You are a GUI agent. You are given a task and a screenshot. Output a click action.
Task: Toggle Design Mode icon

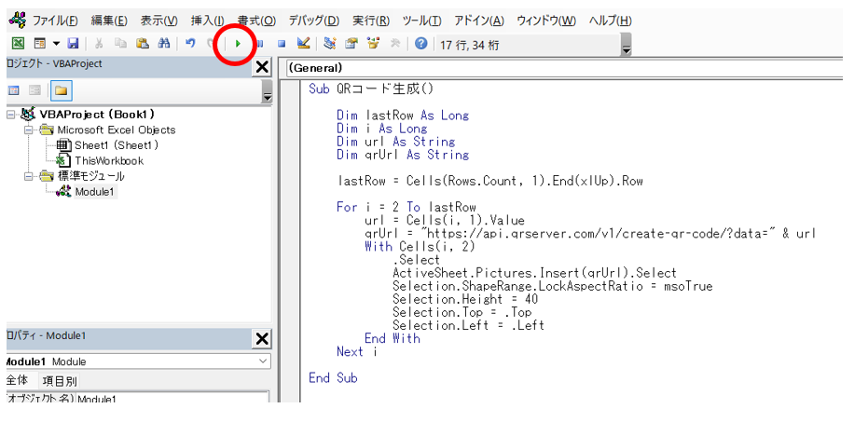pos(303,44)
